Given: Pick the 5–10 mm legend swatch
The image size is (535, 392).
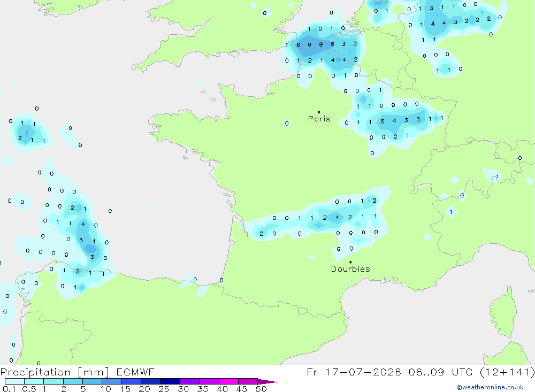Looking at the screenshot, I should 92,381.
